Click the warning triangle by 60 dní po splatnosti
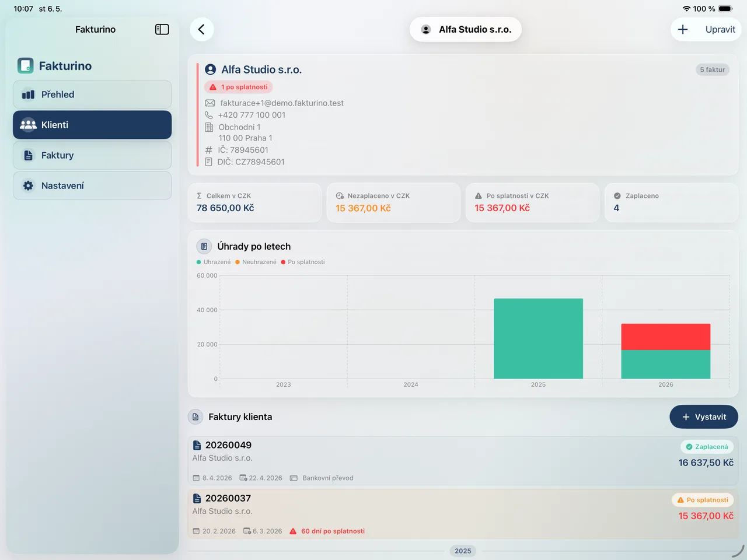The image size is (747, 560). tap(293, 531)
